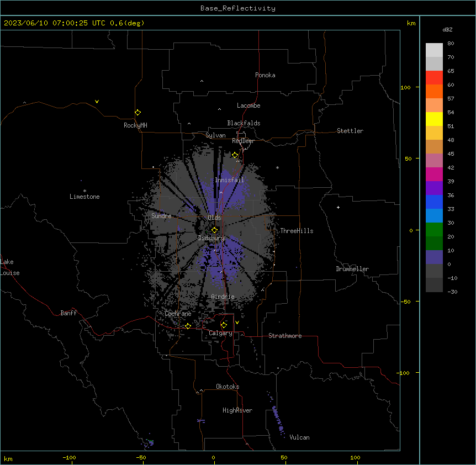
Task: Select the 30 dBZ green legend swatch
Action: [x=434, y=230]
